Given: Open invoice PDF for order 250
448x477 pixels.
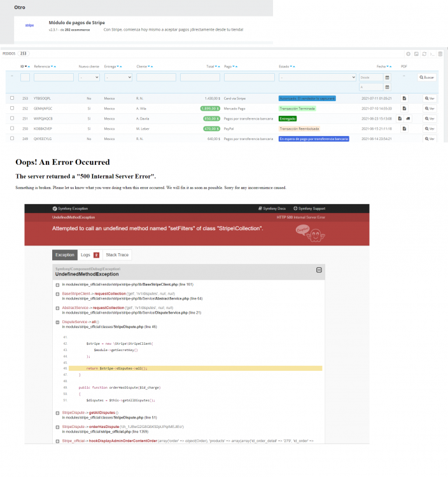Looking at the screenshot, I should coord(404,128).
